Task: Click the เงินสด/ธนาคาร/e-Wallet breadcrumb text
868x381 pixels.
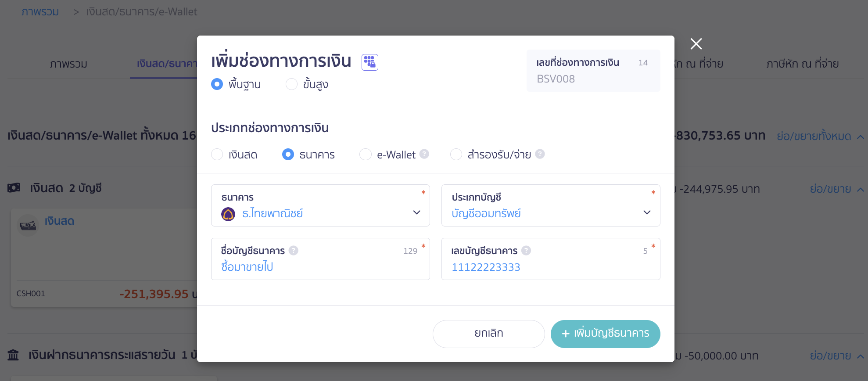Action: 142,12
